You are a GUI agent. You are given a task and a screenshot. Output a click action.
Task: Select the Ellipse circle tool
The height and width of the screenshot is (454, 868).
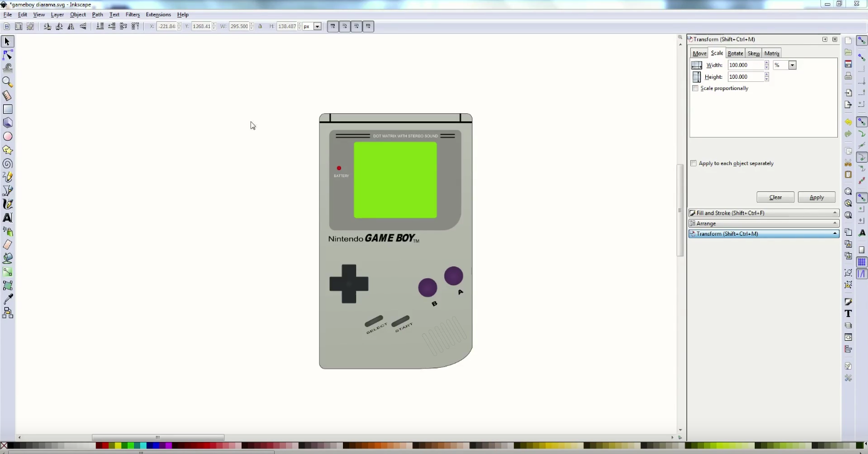[x=8, y=136]
